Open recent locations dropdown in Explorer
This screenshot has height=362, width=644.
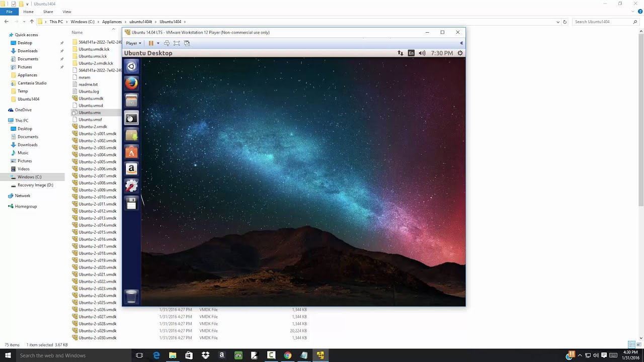pos(25,22)
